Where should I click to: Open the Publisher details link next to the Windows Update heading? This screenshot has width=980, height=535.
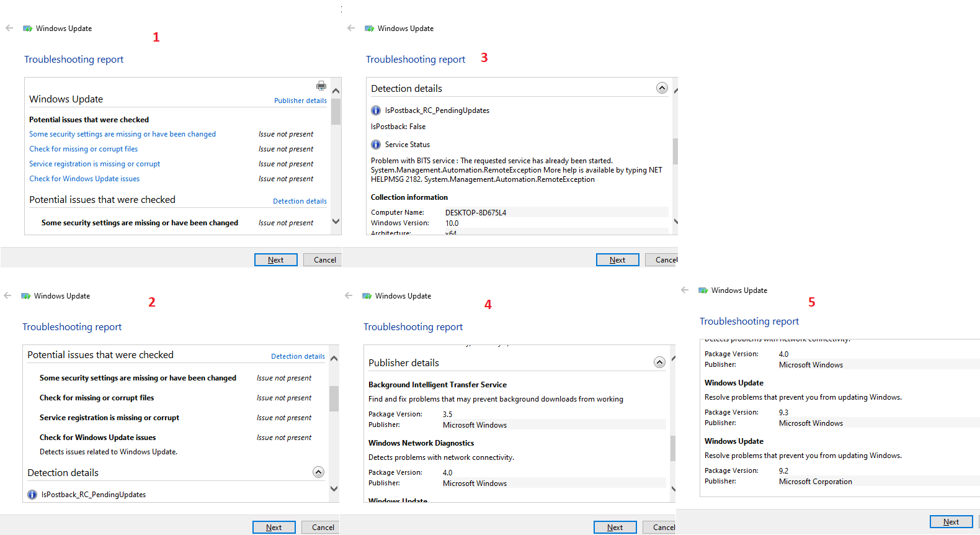coord(300,101)
